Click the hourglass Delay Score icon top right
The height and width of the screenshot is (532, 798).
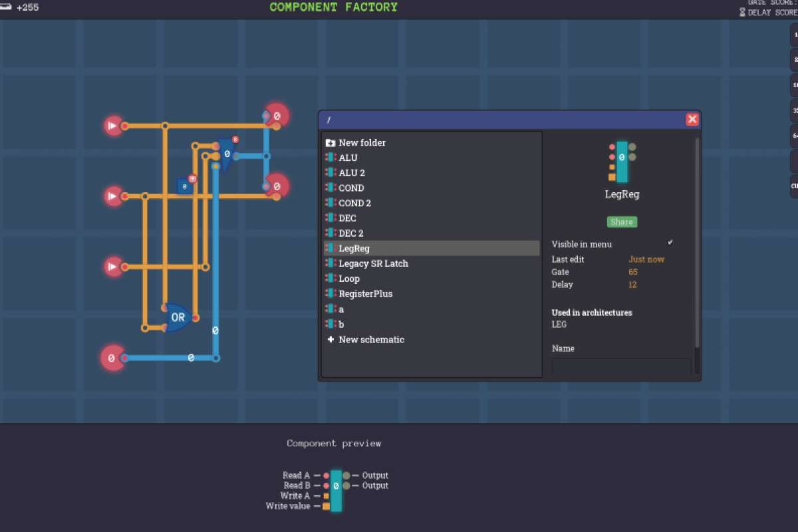point(743,11)
